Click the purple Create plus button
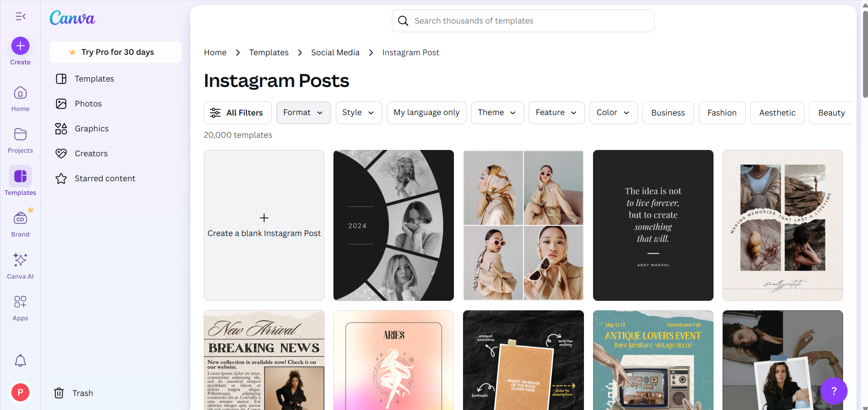868x410 pixels. [20, 46]
